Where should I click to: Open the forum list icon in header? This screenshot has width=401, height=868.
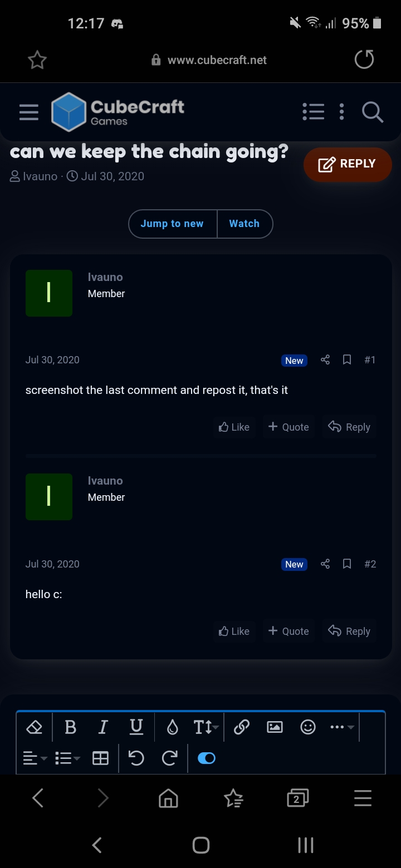313,112
